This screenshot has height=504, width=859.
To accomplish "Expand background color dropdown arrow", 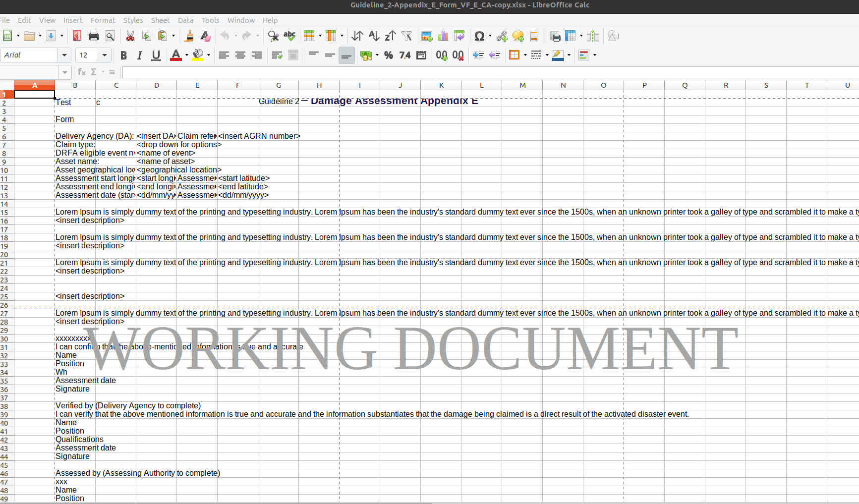I will (209, 55).
